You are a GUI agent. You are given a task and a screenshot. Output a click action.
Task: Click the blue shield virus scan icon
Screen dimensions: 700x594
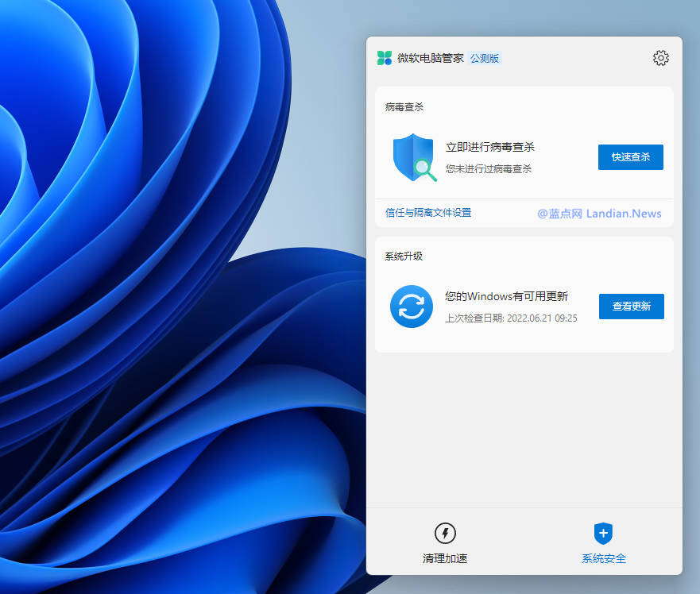click(x=414, y=157)
